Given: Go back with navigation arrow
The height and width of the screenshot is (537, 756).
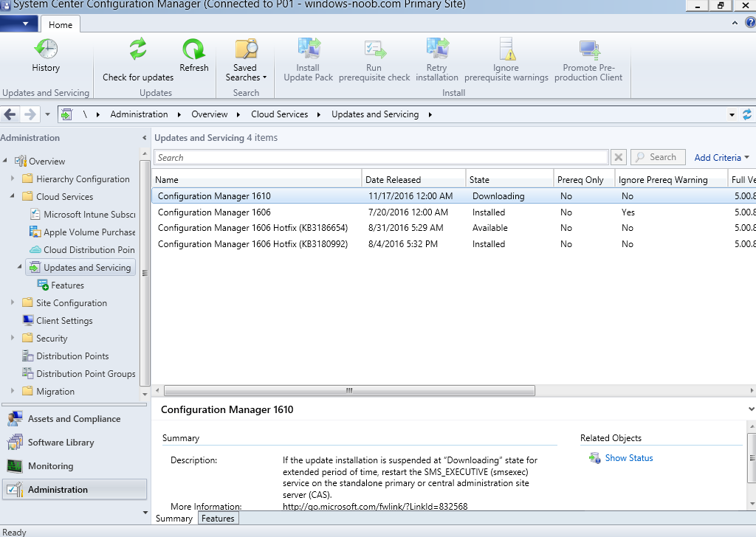Looking at the screenshot, I should pyautogui.click(x=10, y=114).
